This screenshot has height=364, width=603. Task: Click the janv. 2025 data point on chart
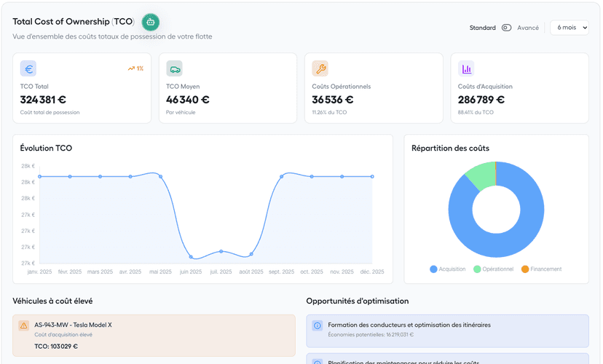(x=39, y=176)
